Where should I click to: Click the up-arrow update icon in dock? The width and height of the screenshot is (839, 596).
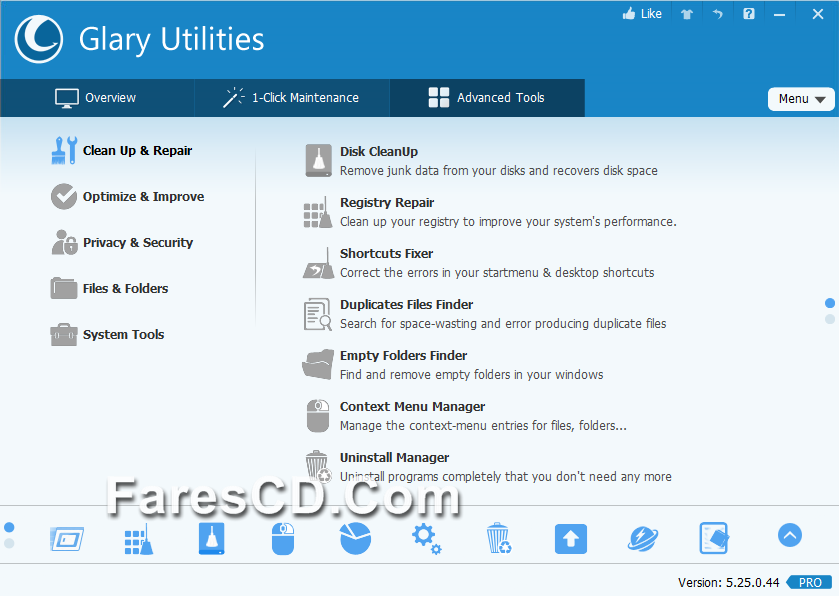pyautogui.click(x=570, y=538)
